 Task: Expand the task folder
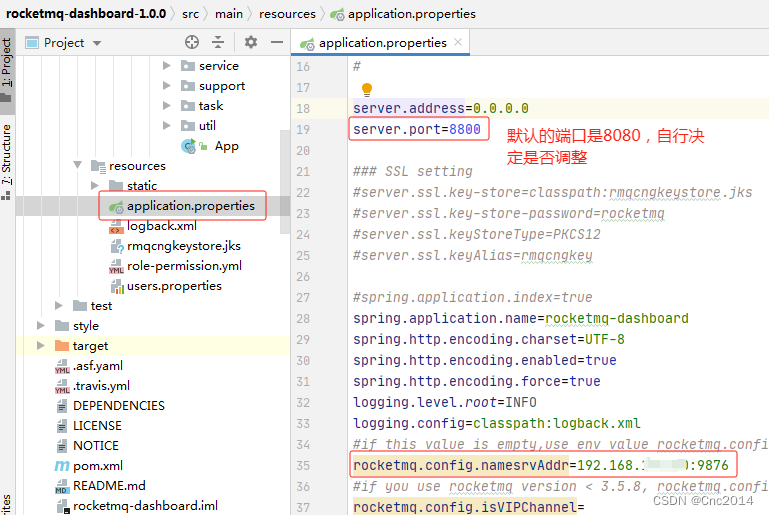coord(167,105)
